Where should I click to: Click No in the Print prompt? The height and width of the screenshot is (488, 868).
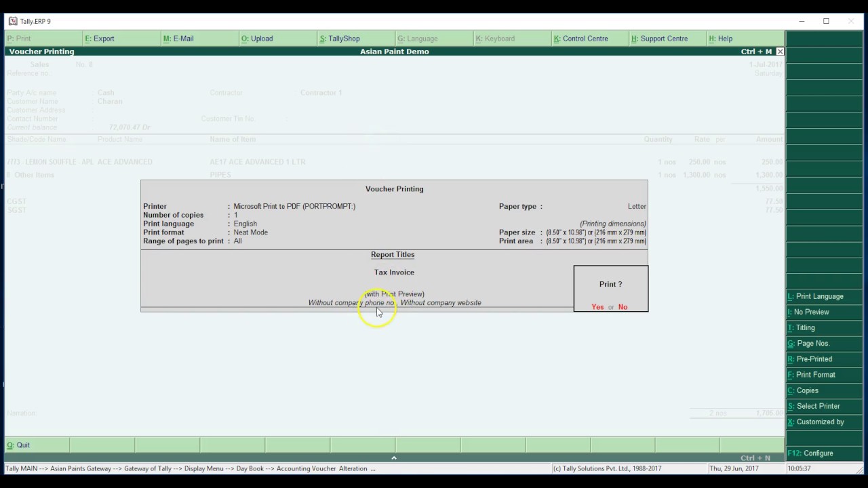623,307
